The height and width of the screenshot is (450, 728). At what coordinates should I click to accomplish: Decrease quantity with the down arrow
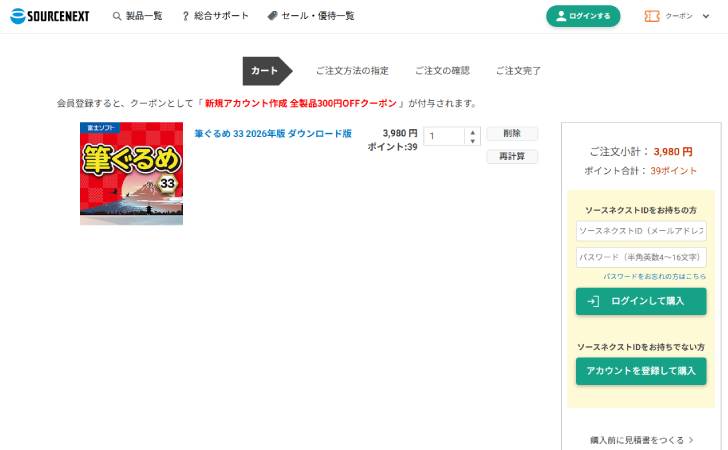point(473,141)
